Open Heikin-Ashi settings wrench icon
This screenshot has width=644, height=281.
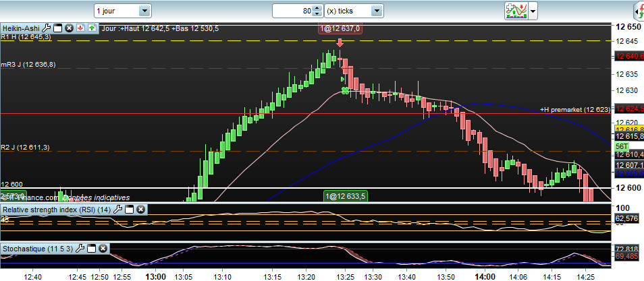[47, 28]
